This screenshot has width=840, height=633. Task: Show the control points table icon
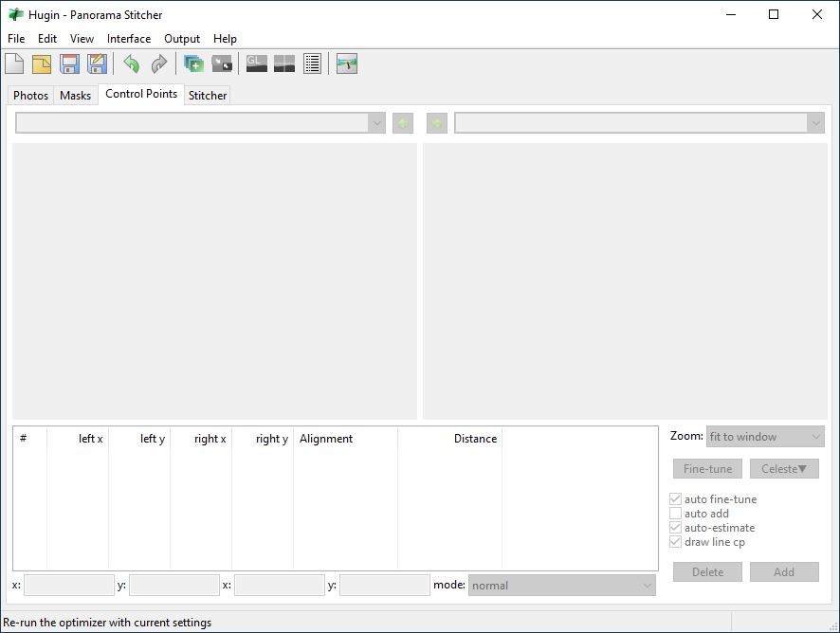(312, 63)
